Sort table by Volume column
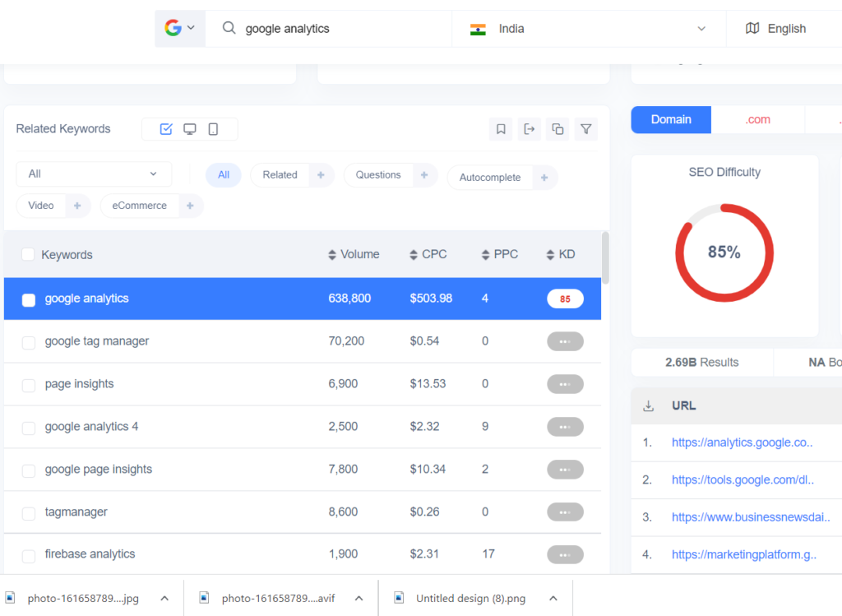 354,255
